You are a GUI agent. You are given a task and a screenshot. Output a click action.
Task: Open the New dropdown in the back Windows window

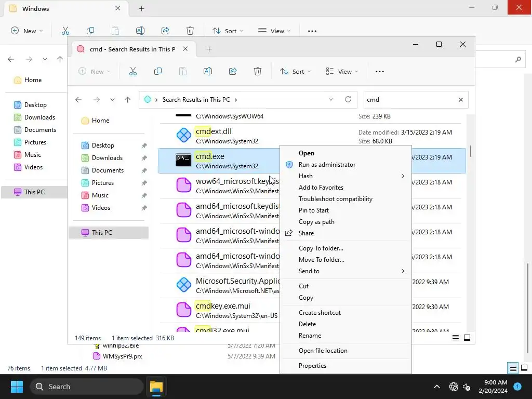27,31
